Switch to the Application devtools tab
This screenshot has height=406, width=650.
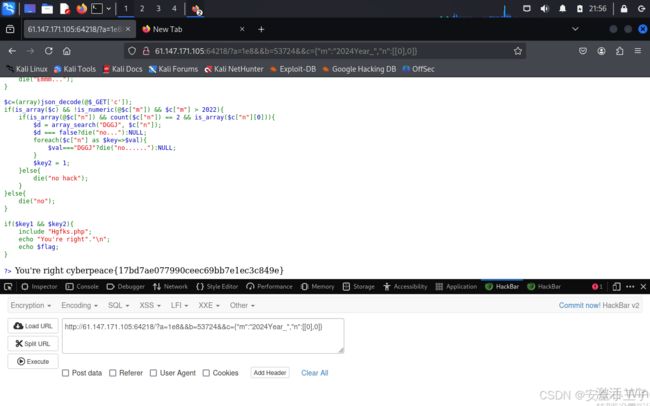pos(456,287)
